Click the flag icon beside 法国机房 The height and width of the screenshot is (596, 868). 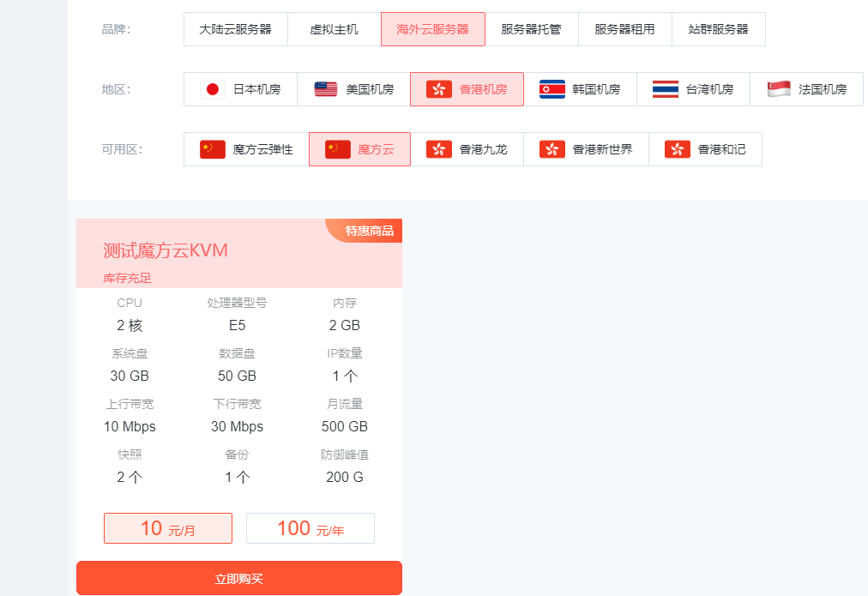[778, 89]
